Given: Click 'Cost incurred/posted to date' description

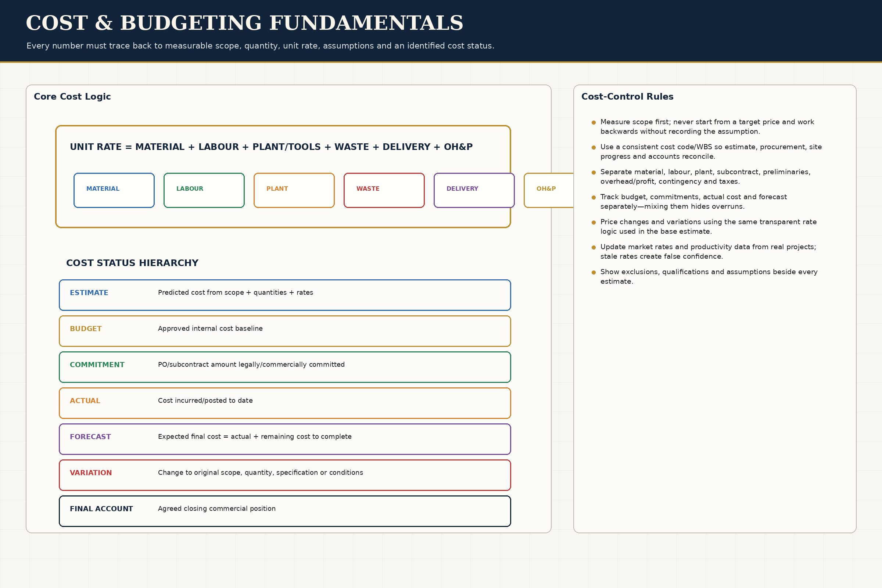Looking at the screenshot, I should pos(205,401).
